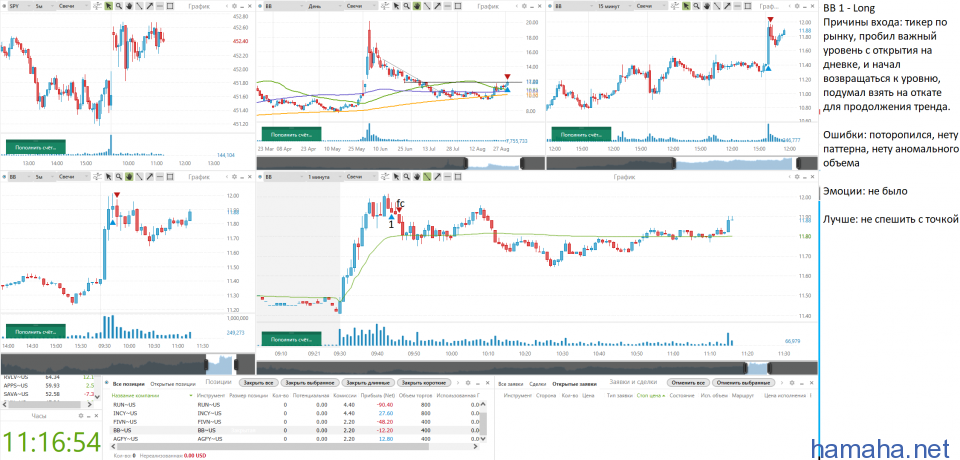Select horizontal line tool in SPY chart
The width and height of the screenshot is (960, 460).
point(160,6)
